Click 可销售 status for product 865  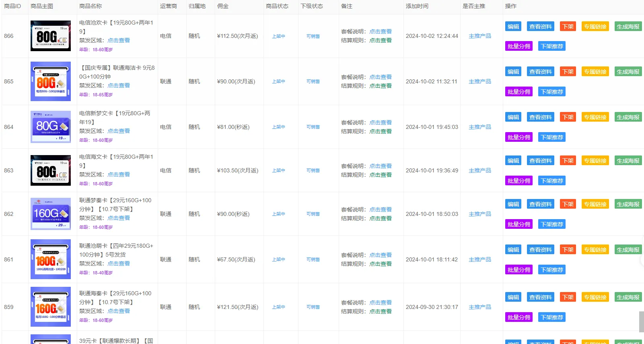click(313, 81)
